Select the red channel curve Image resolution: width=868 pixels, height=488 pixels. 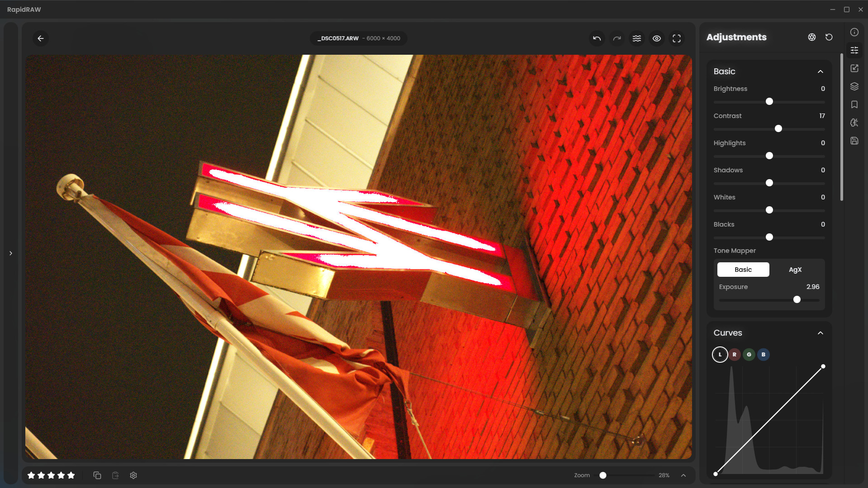coord(734,355)
